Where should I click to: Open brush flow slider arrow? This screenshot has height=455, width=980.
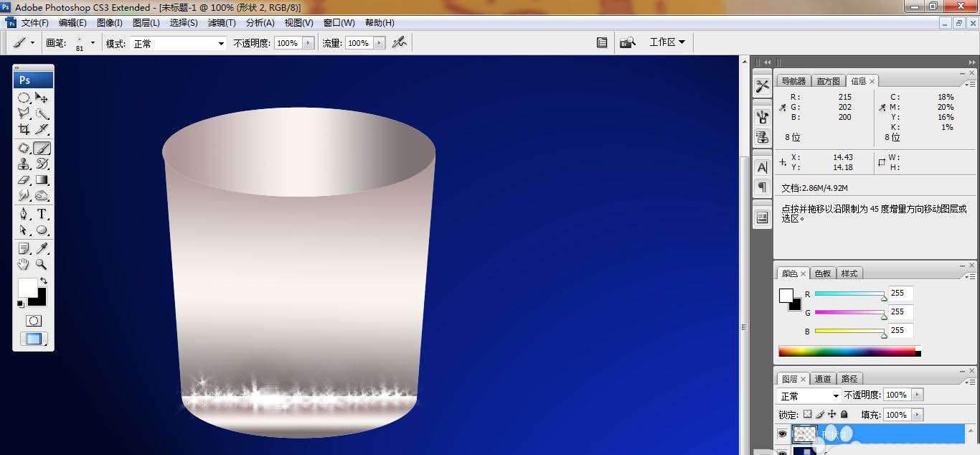pos(380,43)
